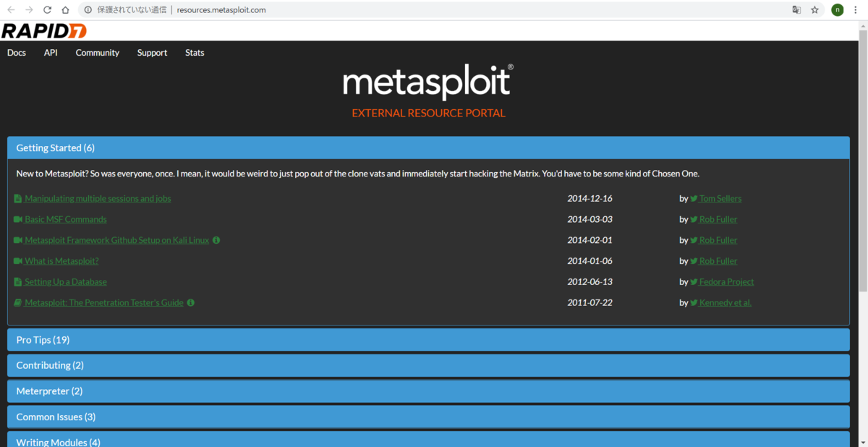
Task: Click Twitter bird icon beside Fedora Project
Action: pos(694,282)
